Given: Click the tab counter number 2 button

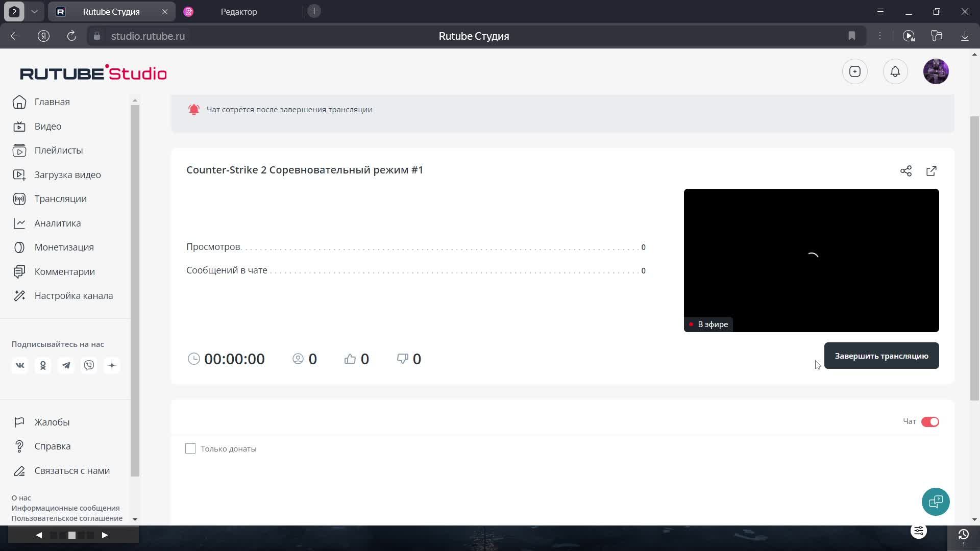Looking at the screenshot, I should coord(14,11).
